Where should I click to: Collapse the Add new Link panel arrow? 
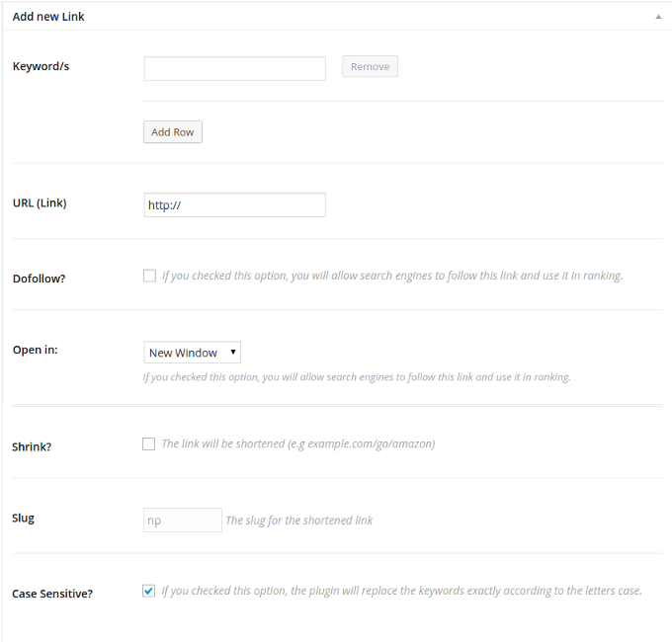658,17
